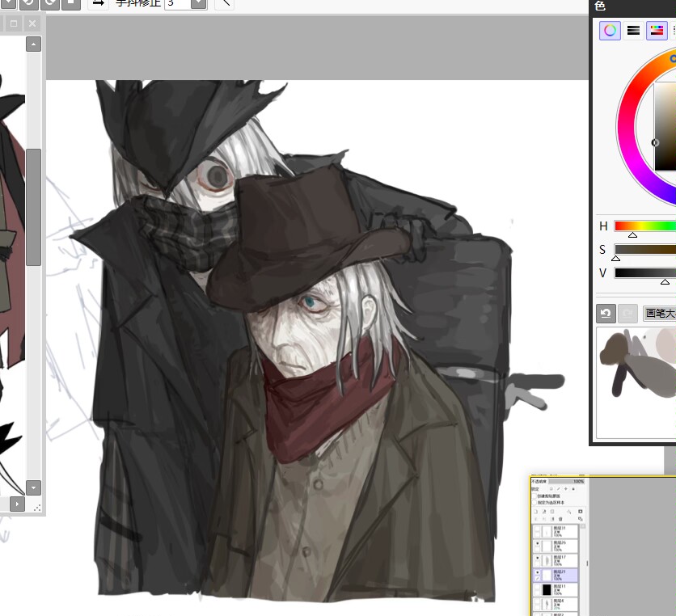Open the 手抖修正 stabilizer dropdown arrow

tap(199, 4)
